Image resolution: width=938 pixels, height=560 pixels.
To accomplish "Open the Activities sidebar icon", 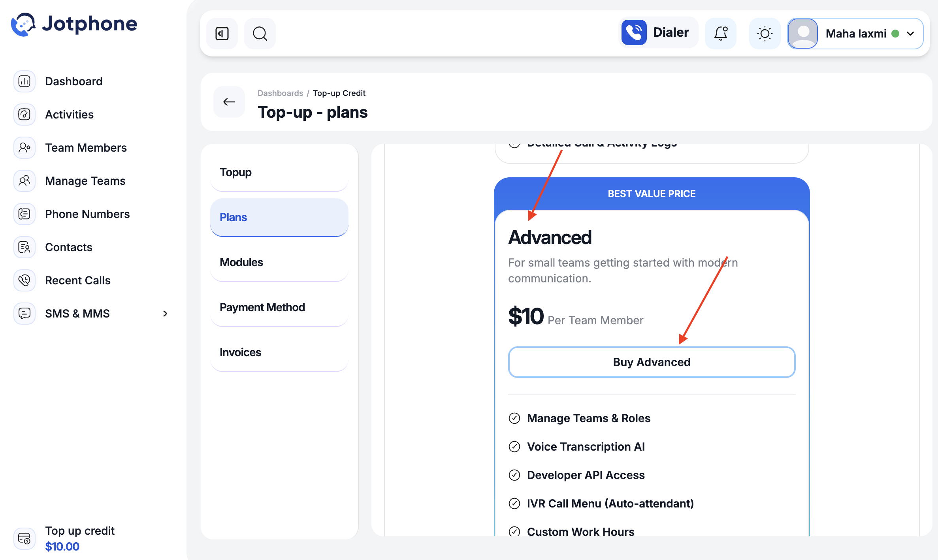I will click(24, 115).
